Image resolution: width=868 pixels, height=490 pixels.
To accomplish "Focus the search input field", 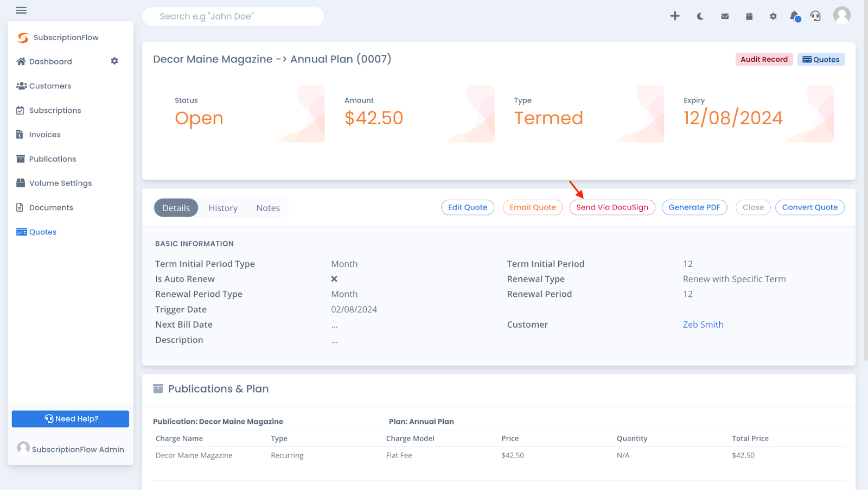I will point(233,16).
